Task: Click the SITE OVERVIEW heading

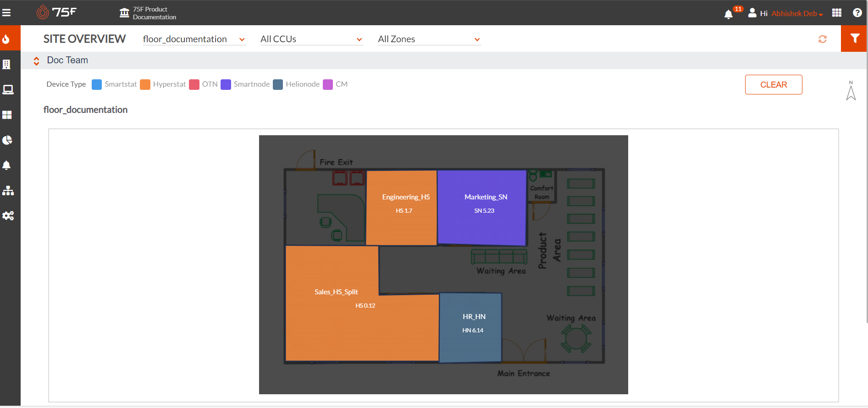Action: (x=84, y=39)
